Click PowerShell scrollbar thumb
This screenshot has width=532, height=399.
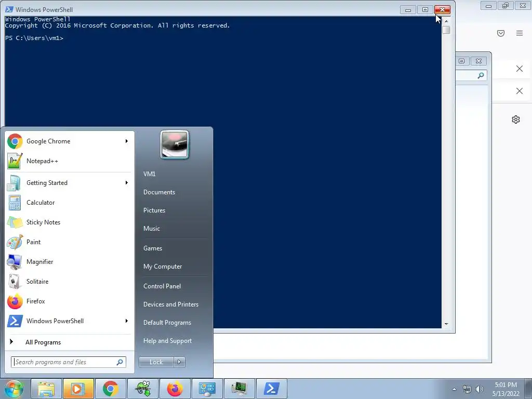pyautogui.click(x=446, y=30)
